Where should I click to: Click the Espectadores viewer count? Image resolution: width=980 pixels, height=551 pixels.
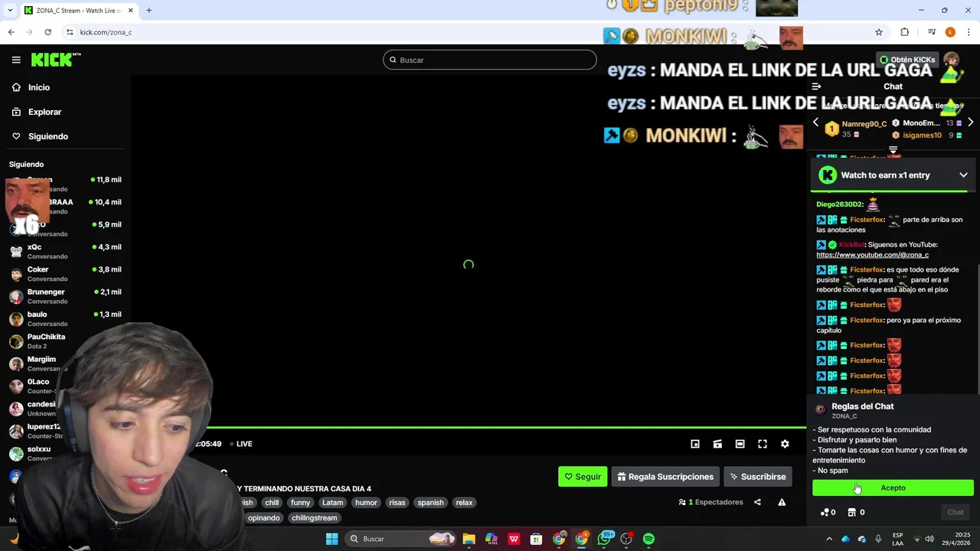tap(710, 502)
